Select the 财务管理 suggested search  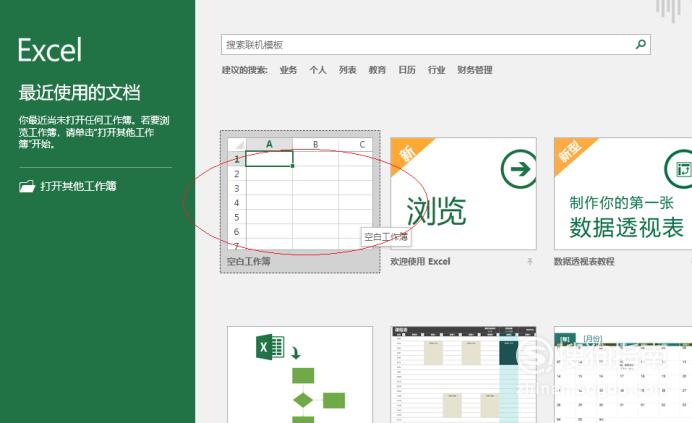coord(475,70)
